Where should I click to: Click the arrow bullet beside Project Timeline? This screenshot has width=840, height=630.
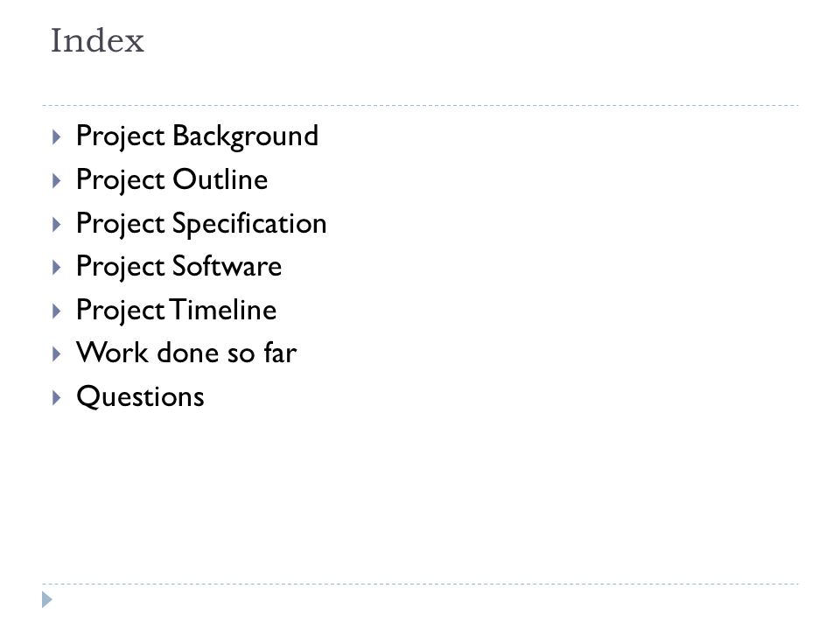pyautogui.click(x=56, y=311)
